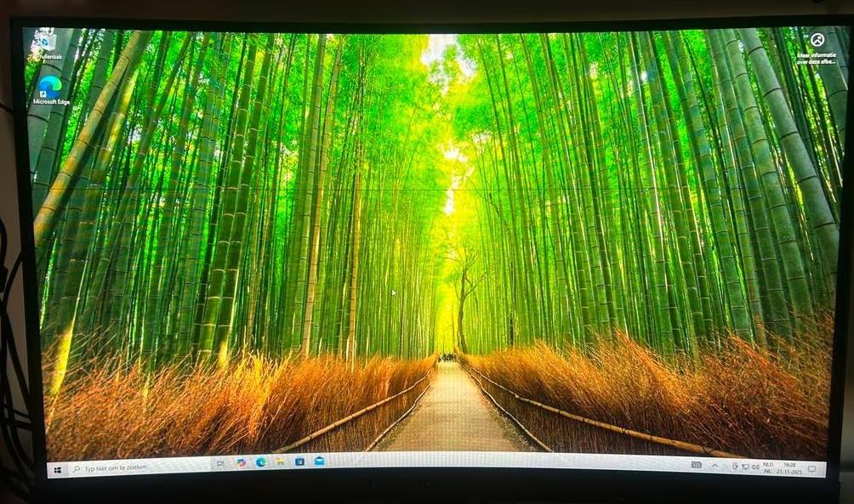Screen dimensions: 854x504
Task: Open the NLD keyboard language switcher
Action: [x=768, y=467]
